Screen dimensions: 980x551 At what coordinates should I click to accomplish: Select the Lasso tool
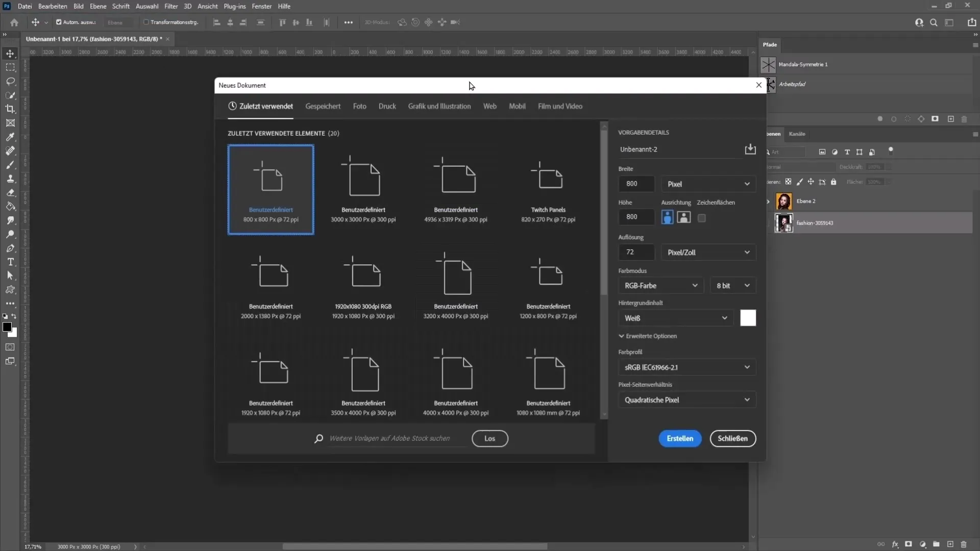pyautogui.click(x=10, y=81)
